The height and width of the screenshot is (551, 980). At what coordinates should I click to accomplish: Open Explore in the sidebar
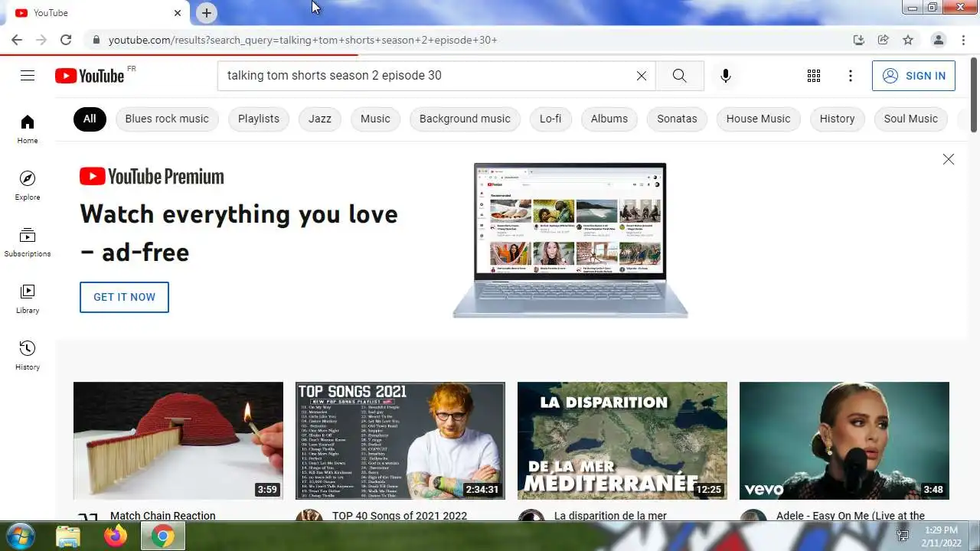coord(28,186)
